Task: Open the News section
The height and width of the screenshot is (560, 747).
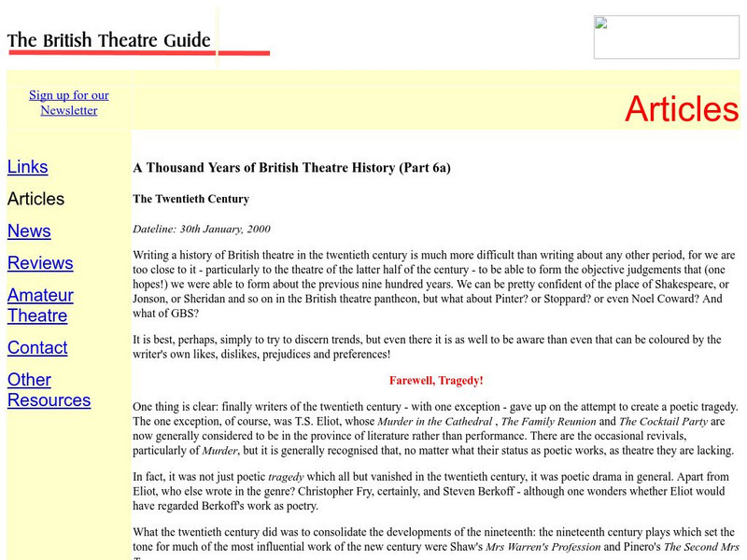Action: [x=29, y=231]
